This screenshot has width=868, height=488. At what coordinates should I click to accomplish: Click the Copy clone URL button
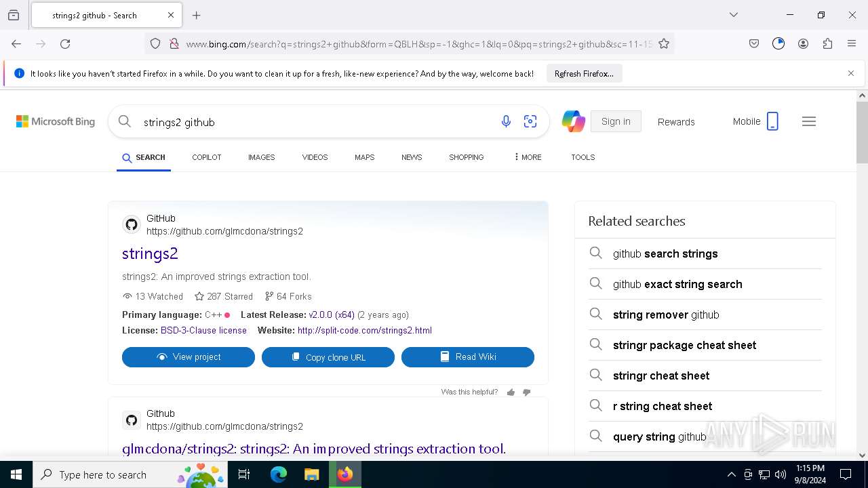tap(328, 357)
